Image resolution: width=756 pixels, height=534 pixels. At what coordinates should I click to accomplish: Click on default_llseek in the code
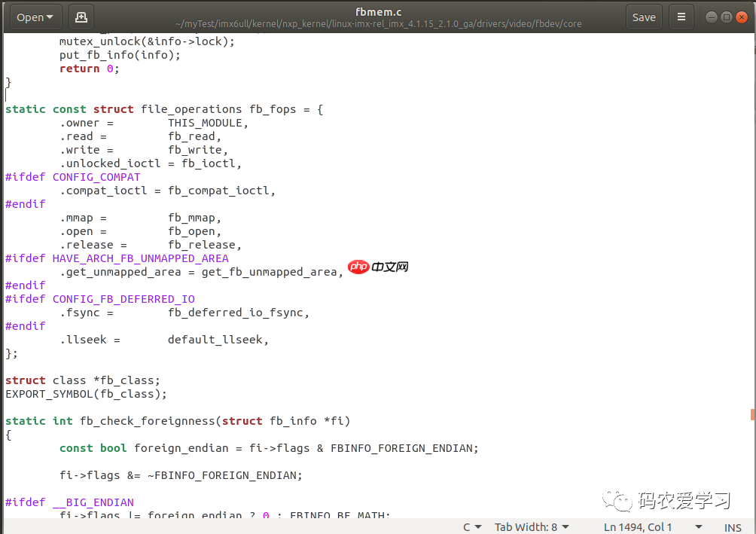tap(215, 340)
